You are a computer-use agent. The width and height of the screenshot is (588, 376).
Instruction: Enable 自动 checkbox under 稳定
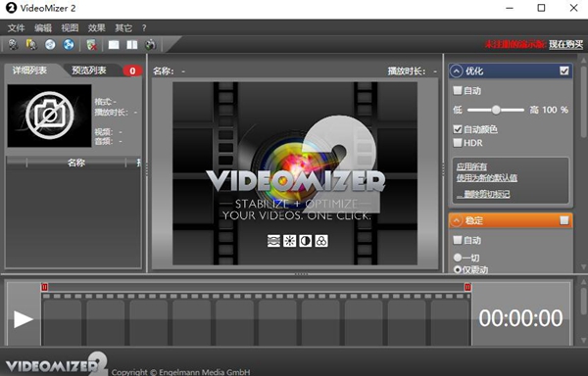point(458,240)
